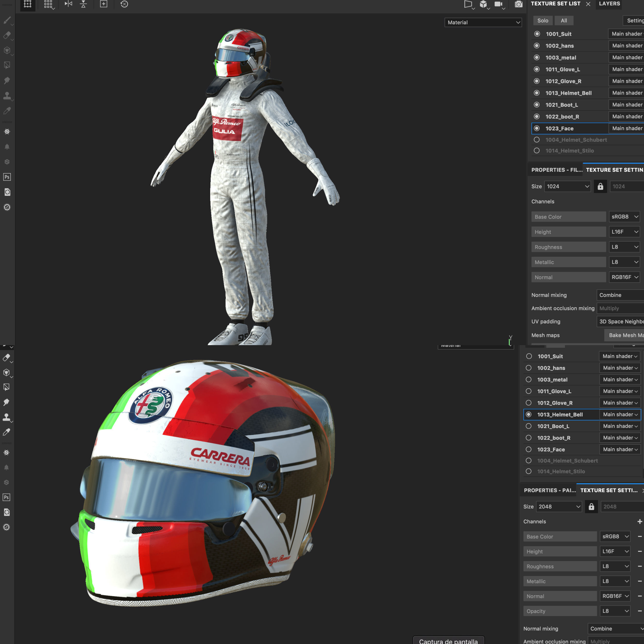
Task: Select the Polygon Fill tool in upper view
Action: point(7,65)
